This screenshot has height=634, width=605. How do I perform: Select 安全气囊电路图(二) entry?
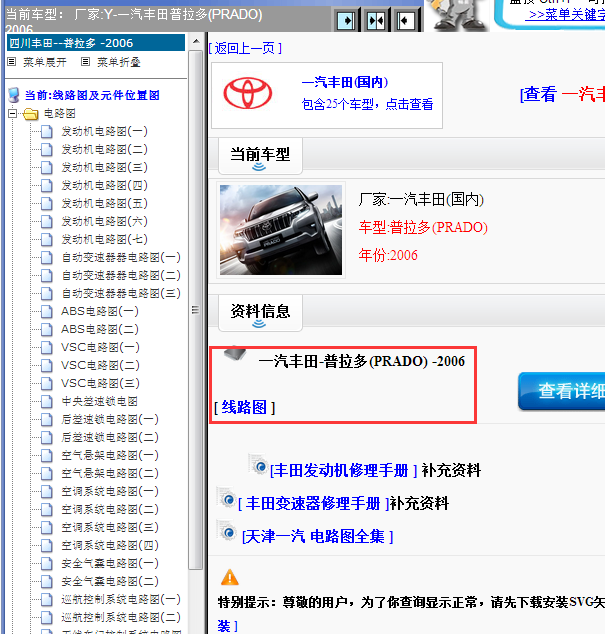click(x=110, y=581)
